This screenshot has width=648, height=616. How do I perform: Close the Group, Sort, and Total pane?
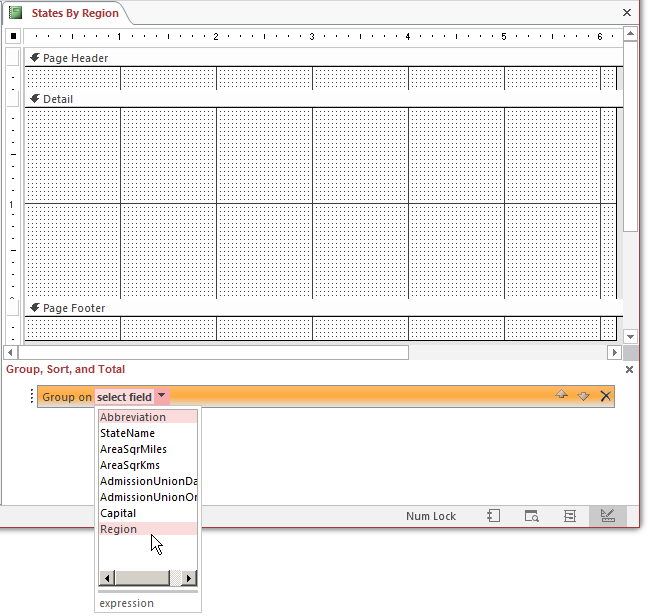(629, 370)
